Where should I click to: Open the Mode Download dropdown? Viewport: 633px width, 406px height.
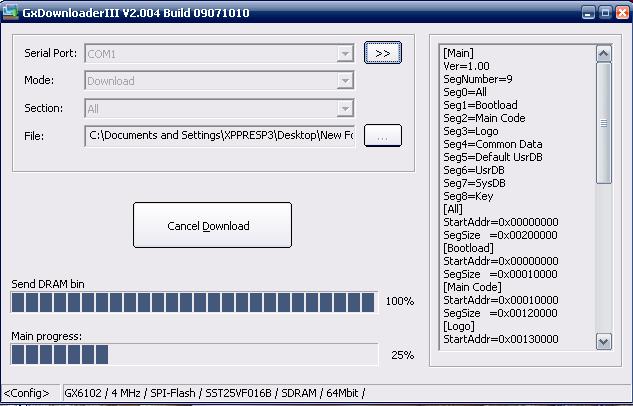pyautogui.click(x=345, y=81)
